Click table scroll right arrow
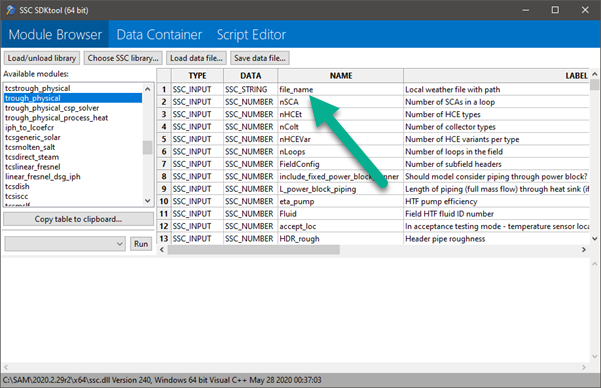The width and height of the screenshot is (601, 388). [583, 250]
